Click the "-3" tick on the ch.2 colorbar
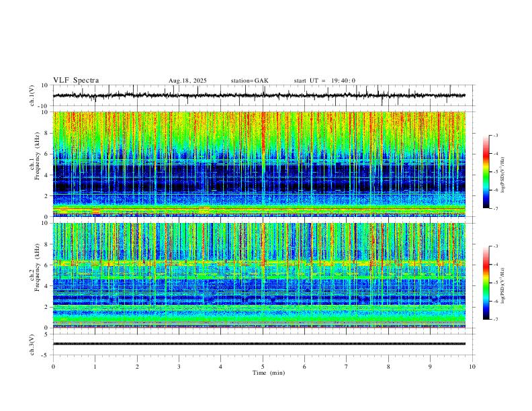The width and height of the screenshot is (532, 411). [495, 246]
